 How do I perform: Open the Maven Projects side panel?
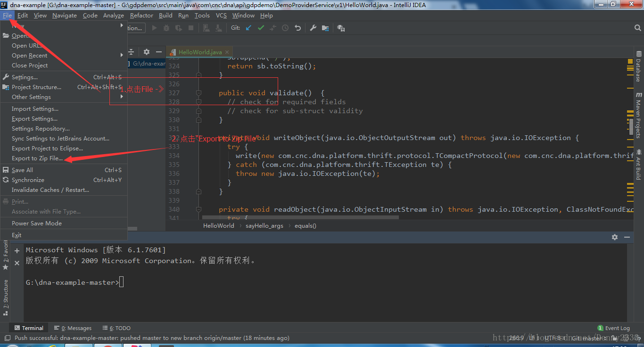(x=639, y=115)
